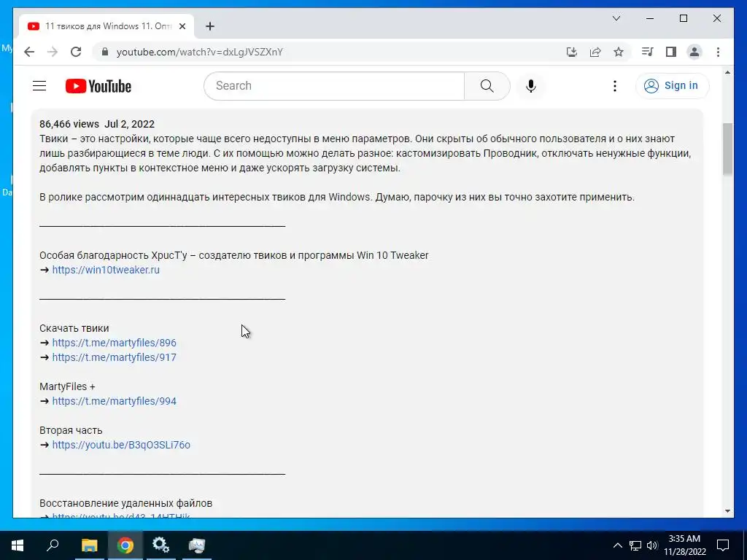Screen dimensions: 747x560
Task: Open the t.me/martyfiles/917 link
Action: pos(115,357)
